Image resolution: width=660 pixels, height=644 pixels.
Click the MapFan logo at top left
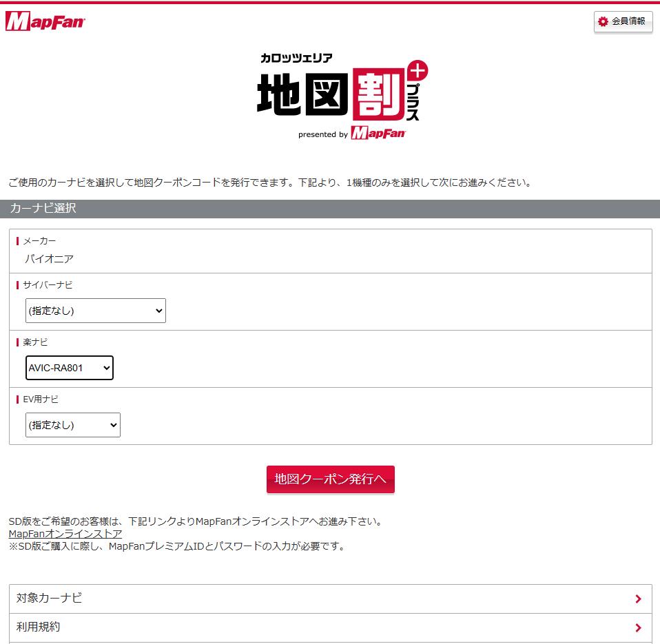(45, 21)
